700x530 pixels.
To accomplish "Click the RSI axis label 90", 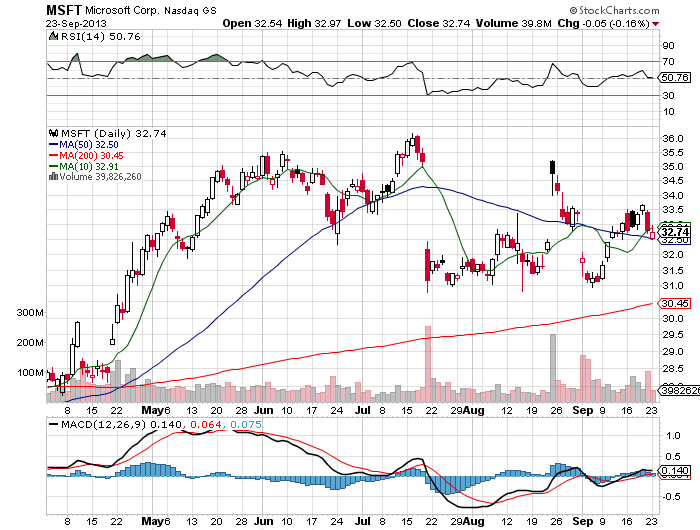I will click(x=668, y=45).
